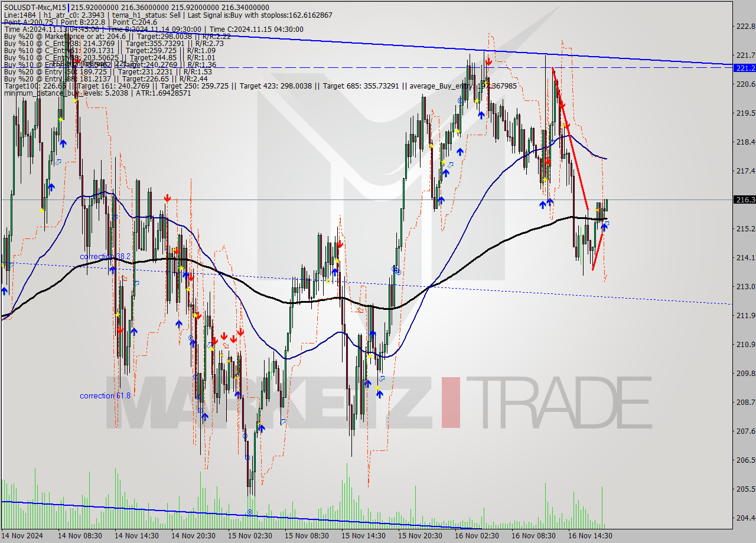Click the 217.4 price axis label
Image resolution: width=756 pixels, height=543 pixels.
746,171
